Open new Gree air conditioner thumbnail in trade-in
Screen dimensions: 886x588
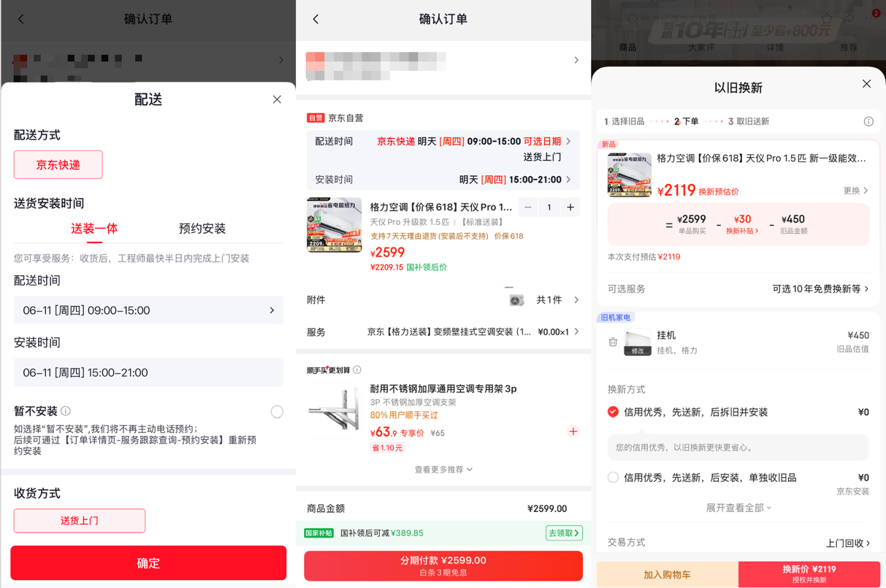pos(630,175)
